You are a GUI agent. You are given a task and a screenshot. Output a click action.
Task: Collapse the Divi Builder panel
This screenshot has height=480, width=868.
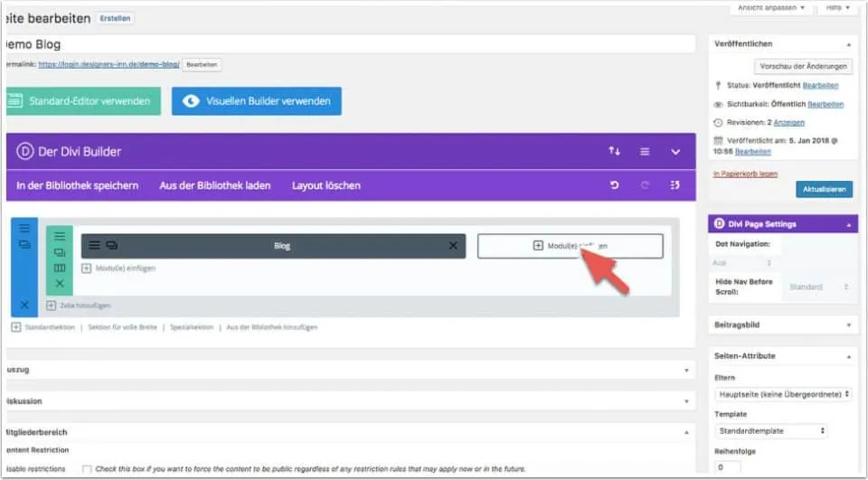675,152
